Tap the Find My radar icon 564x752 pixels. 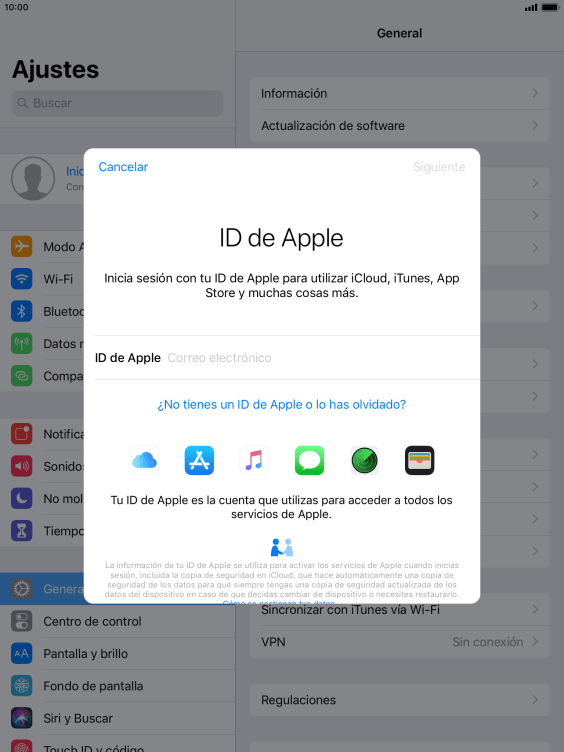(364, 460)
